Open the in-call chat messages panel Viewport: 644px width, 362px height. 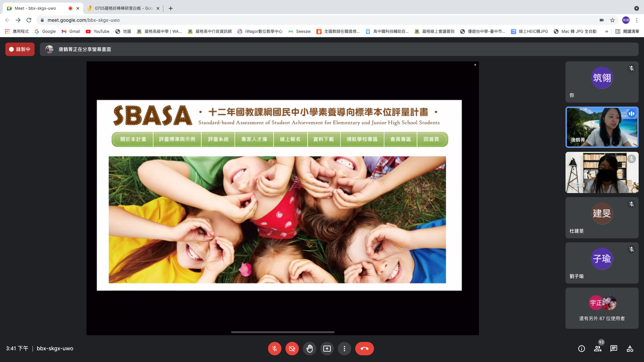(614, 349)
